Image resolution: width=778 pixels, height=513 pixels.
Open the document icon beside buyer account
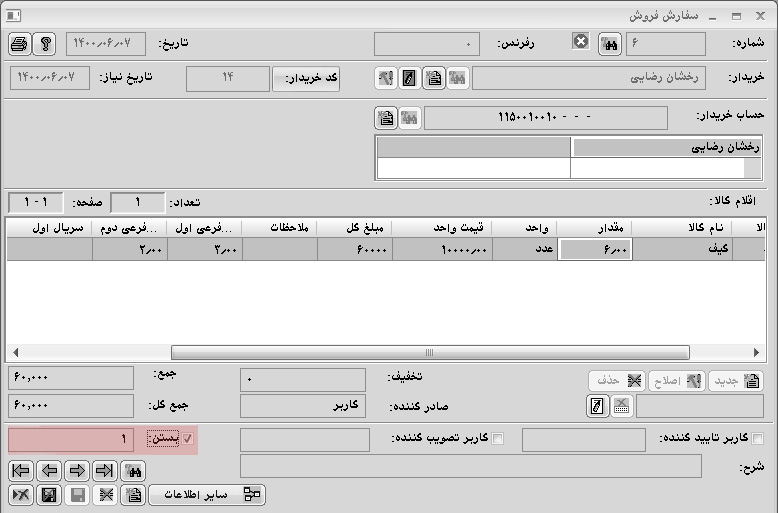click(x=386, y=118)
